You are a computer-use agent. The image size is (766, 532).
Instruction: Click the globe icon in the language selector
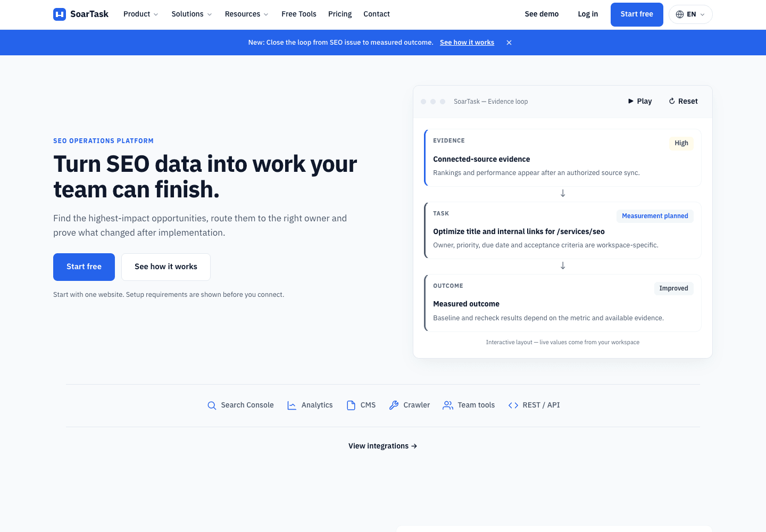pyautogui.click(x=680, y=14)
